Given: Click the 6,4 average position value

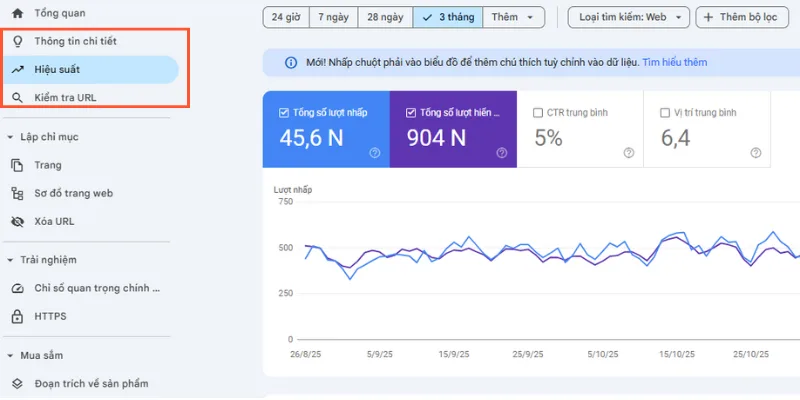Looking at the screenshot, I should point(676,138).
